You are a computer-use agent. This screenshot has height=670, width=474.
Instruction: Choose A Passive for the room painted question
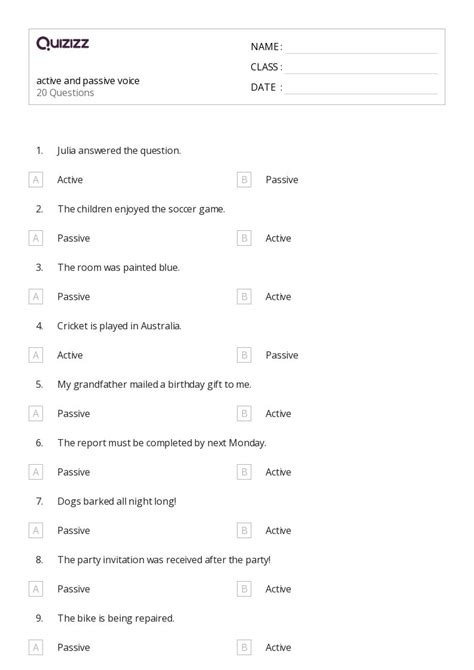tap(35, 297)
